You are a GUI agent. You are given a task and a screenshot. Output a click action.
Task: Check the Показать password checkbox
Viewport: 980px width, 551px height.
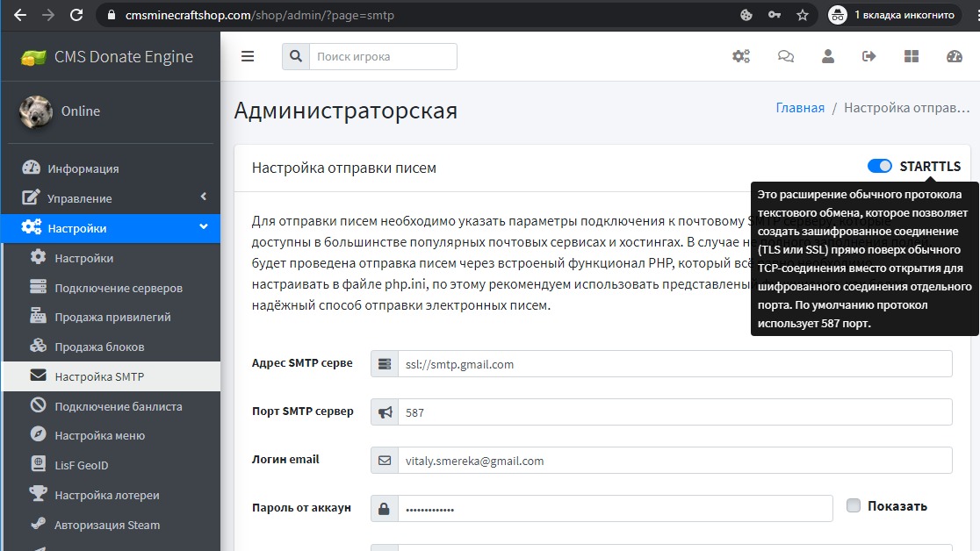coord(853,505)
